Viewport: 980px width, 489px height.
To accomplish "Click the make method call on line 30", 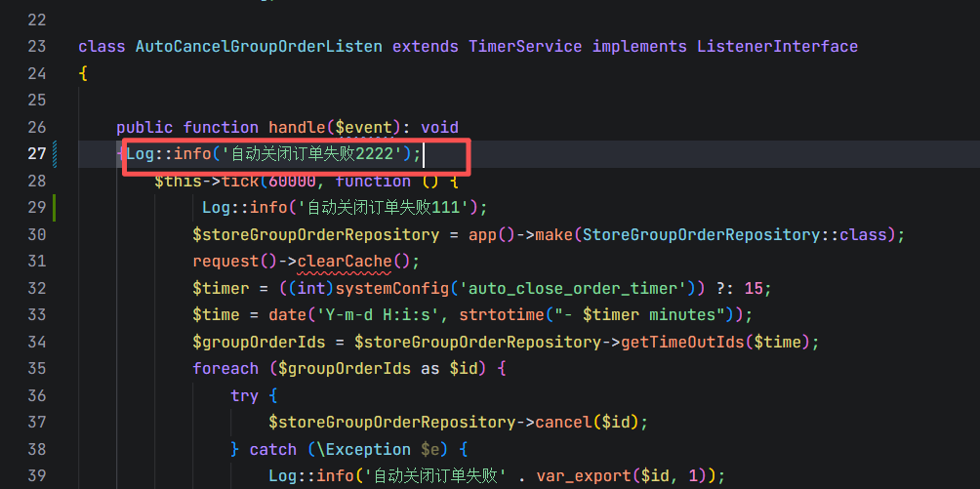I will [553, 234].
